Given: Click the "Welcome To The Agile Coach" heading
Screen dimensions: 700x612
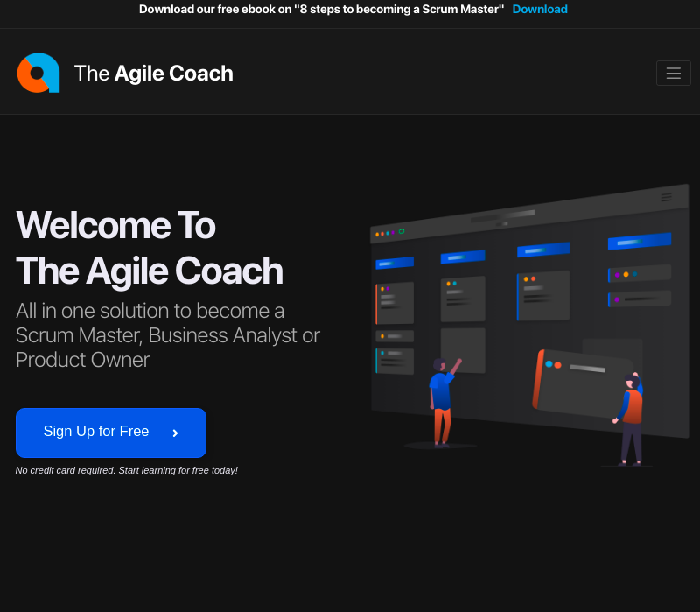Looking at the screenshot, I should [150, 248].
